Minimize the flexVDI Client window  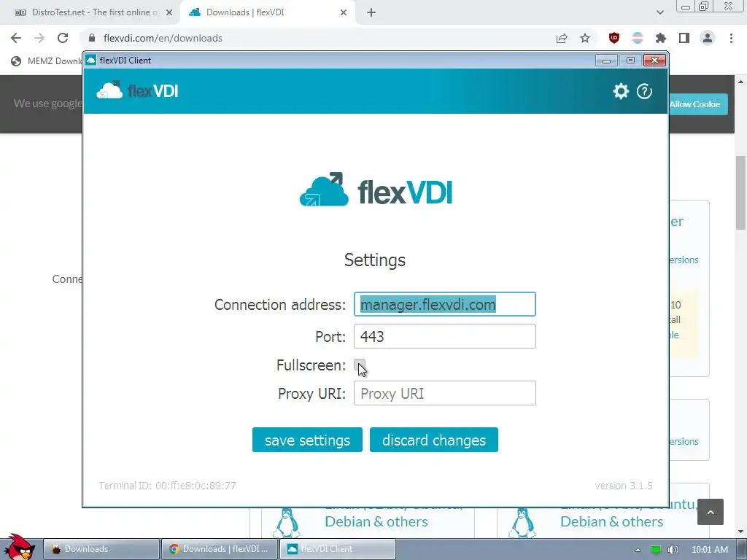[606, 61]
